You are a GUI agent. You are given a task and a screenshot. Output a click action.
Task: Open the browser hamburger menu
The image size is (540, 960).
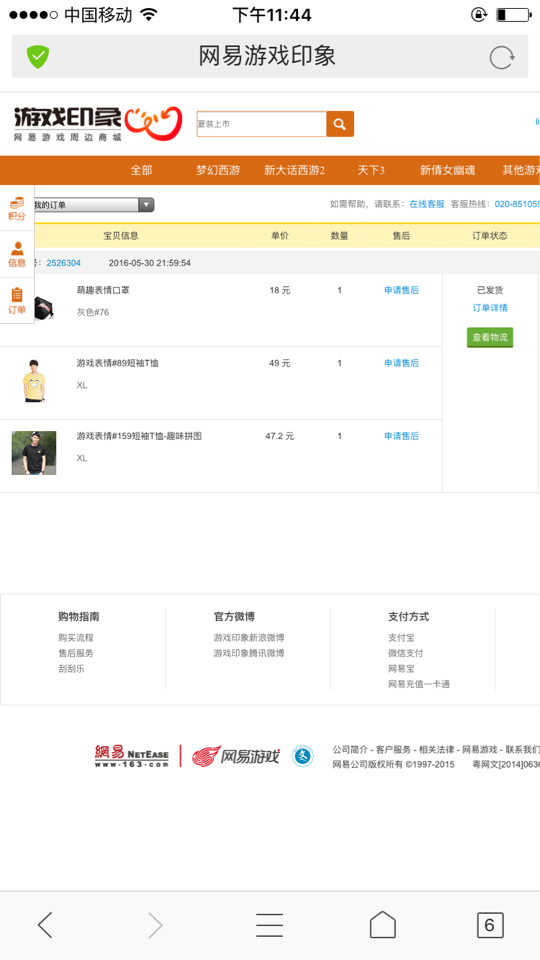pyautogui.click(x=269, y=924)
